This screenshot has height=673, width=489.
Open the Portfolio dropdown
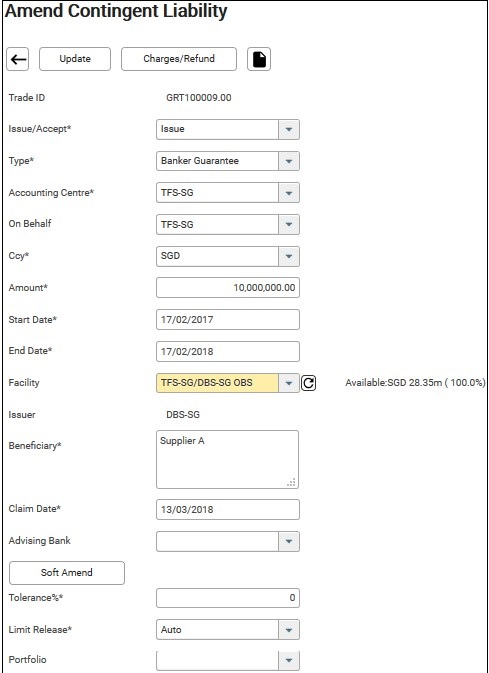tap(228, 661)
